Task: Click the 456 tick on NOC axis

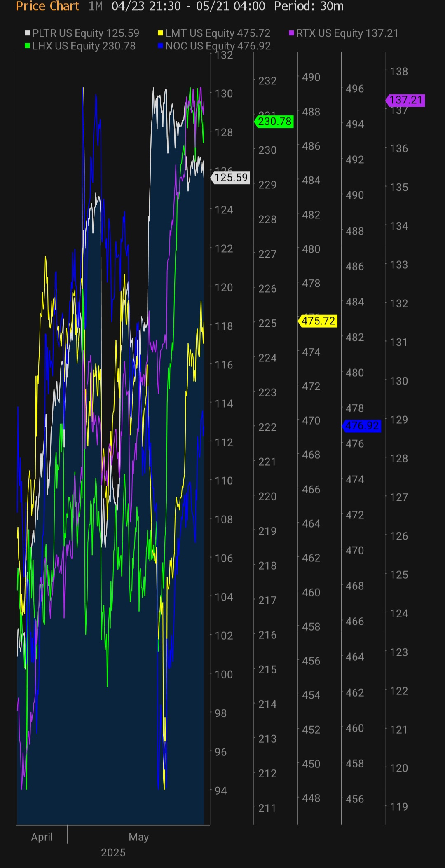Action: click(x=355, y=799)
